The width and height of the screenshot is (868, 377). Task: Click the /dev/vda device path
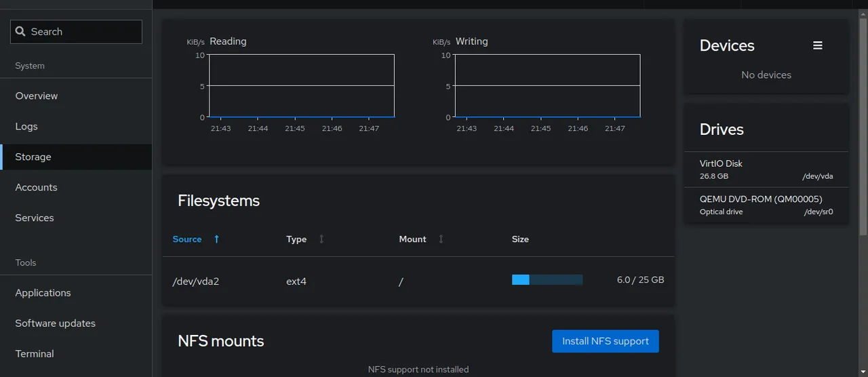[x=817, y=176]
